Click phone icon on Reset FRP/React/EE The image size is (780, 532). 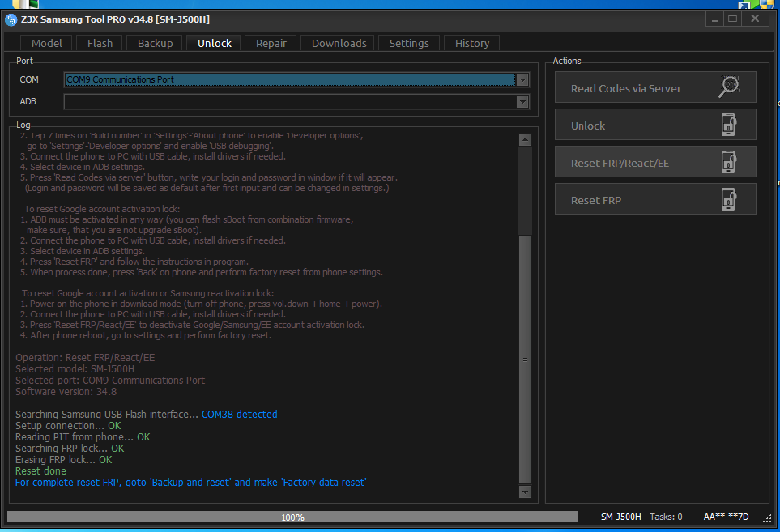point(729,162)
